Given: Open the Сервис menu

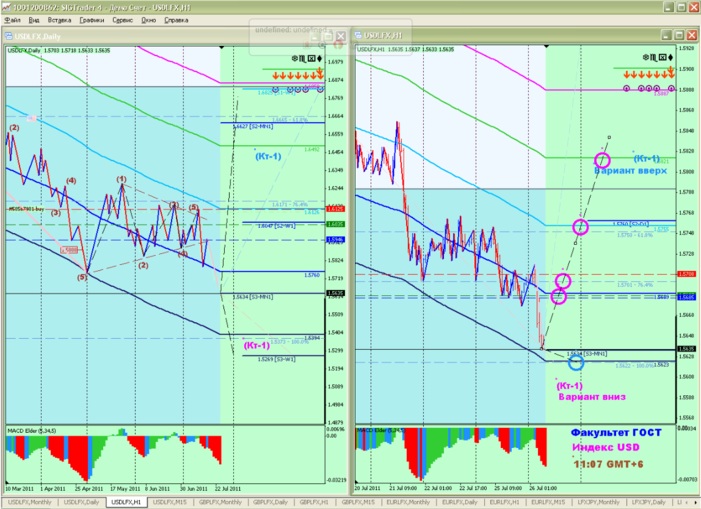Looking at the screenshot, I should pyautogui.click(x=122, y=20).
